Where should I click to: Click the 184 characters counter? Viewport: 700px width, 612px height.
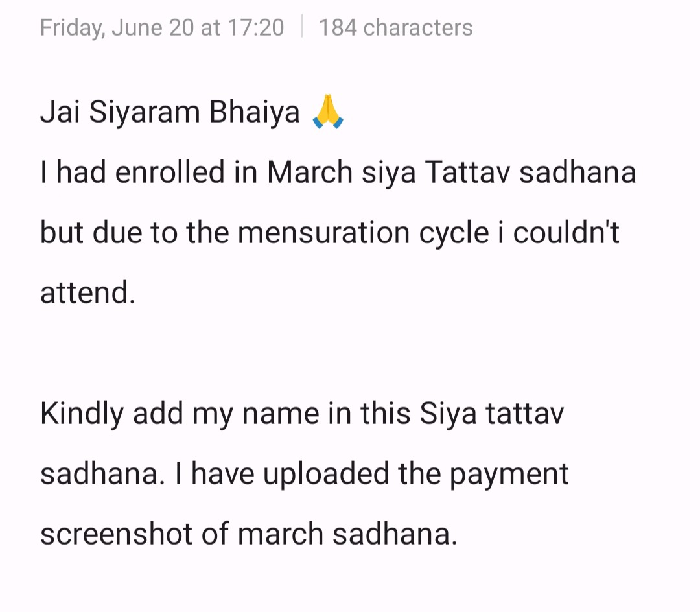point(395,28)
